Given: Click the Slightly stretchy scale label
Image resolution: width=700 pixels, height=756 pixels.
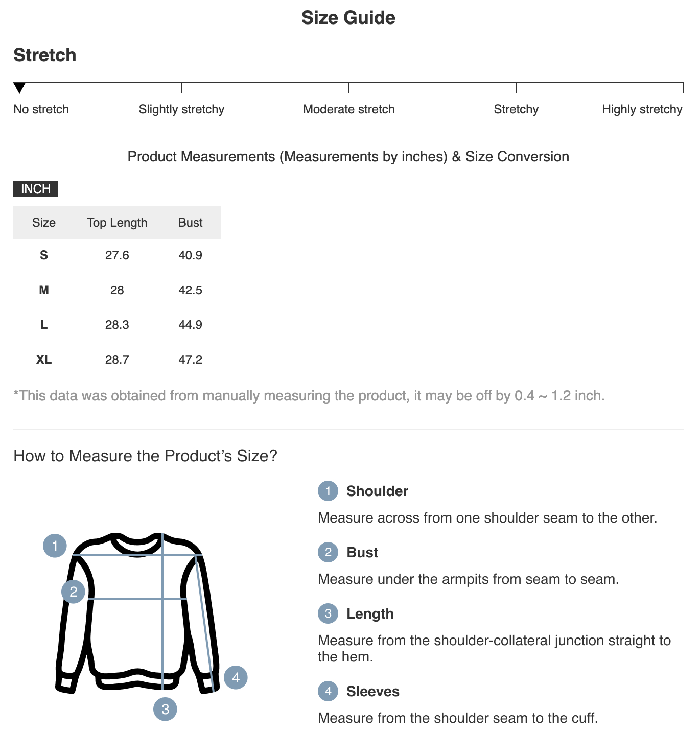Looking at the screenshot, I should 181,109.
